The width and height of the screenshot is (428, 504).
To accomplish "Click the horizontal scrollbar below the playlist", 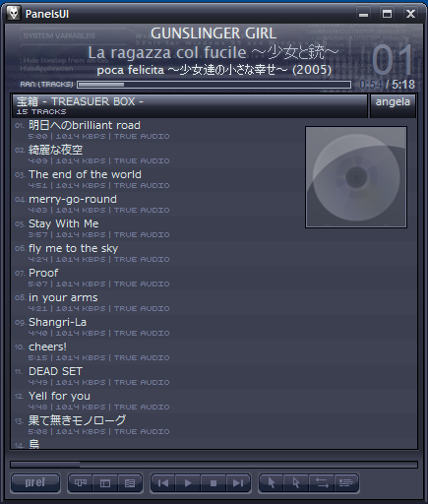I will pos(214,465).
